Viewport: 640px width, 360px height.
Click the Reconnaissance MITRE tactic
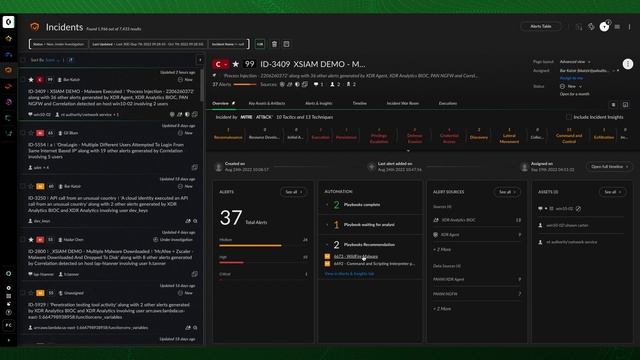point(228,135)
